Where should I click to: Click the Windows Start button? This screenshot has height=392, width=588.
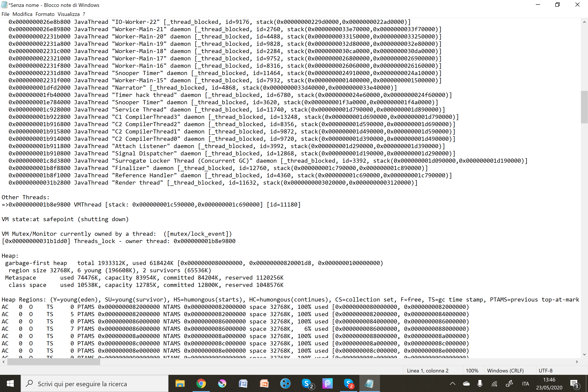[10, 383]
